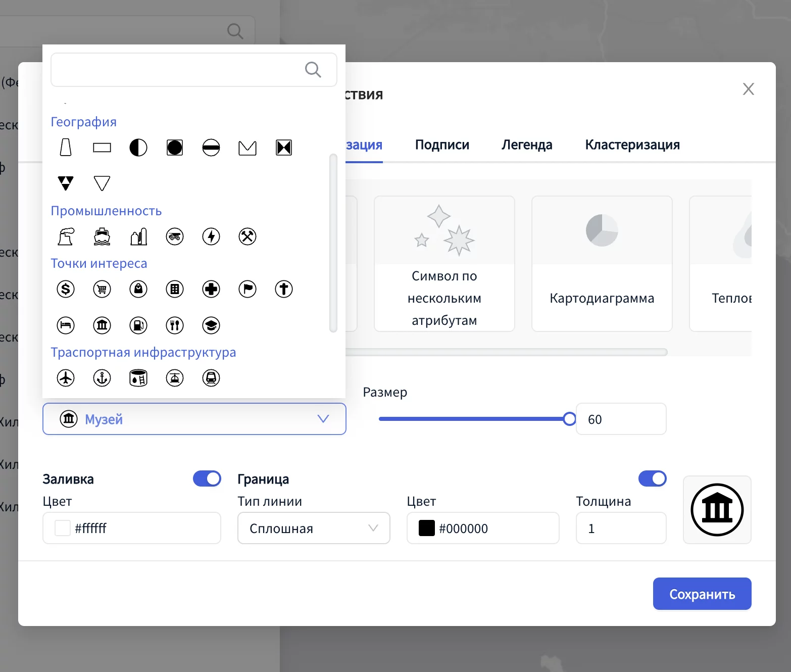Click the black border color swatch
The width and height of the screenshot is (791, 672).
pyautogui.click(x=427, y=528)
